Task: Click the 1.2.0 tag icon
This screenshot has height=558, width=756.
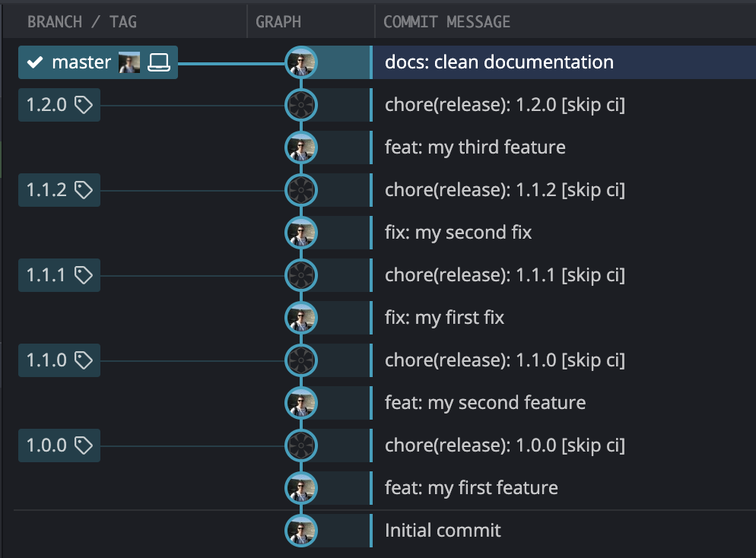Action: [84, 105]
